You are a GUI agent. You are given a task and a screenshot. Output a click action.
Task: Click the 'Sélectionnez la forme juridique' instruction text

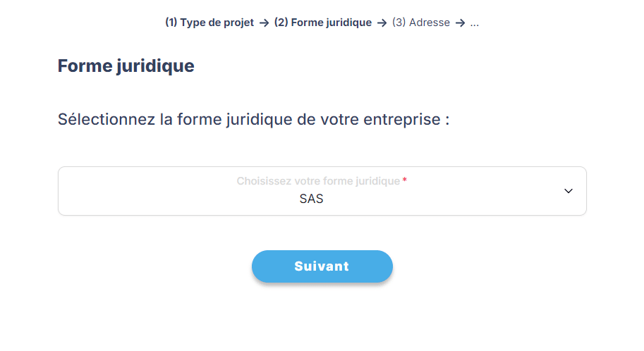click(253, 119)
